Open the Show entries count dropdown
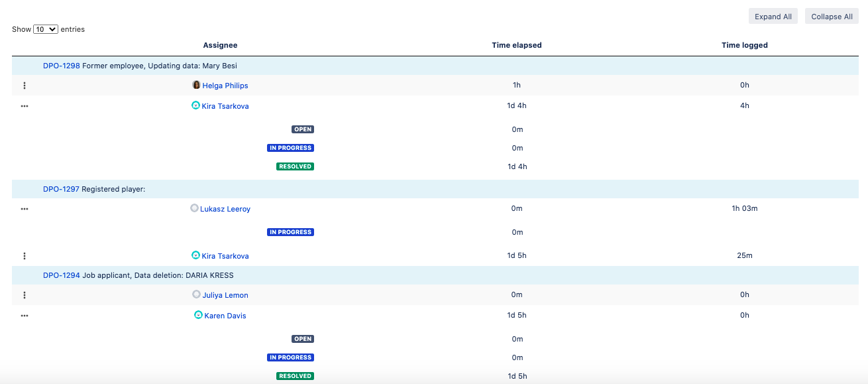Screen dimensions: 868x384 pyautogui.click(x=46, y=29)
